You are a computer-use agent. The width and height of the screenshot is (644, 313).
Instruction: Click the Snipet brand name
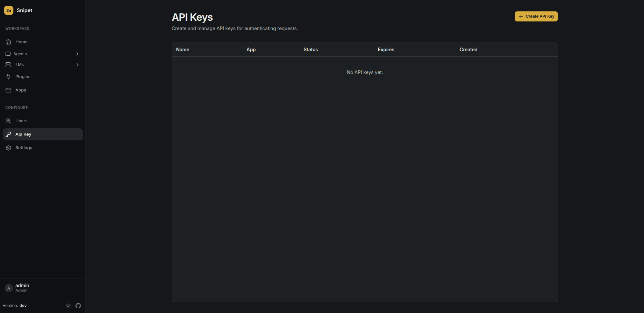[x=24, y=10]
